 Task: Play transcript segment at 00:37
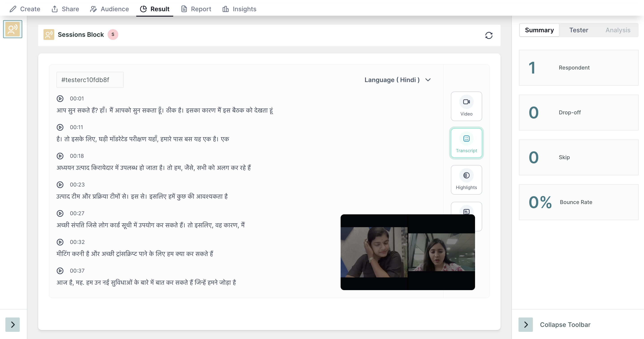coord(60,271)
